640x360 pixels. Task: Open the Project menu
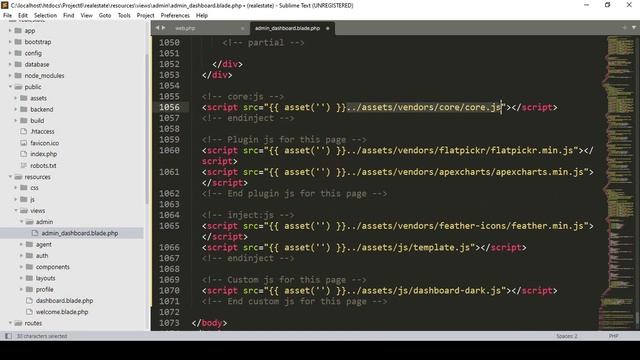pyautogui.click(x=145, y=15)
